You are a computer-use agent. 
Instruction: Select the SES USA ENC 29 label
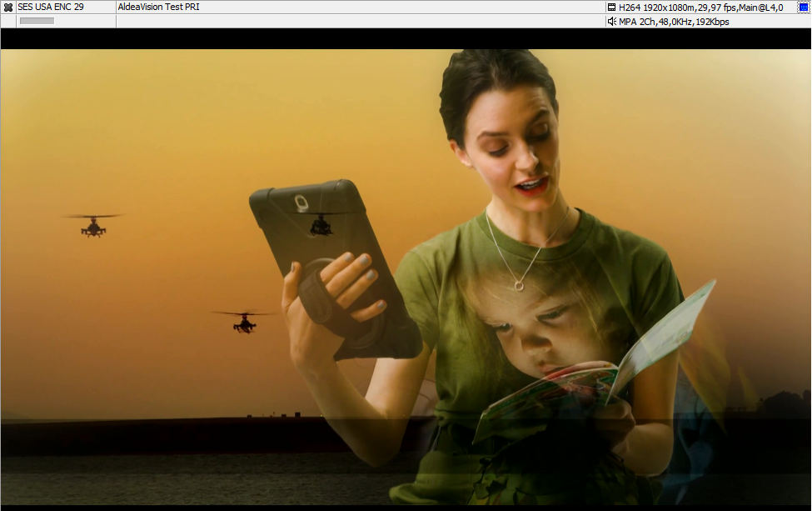tap(51, 8)
